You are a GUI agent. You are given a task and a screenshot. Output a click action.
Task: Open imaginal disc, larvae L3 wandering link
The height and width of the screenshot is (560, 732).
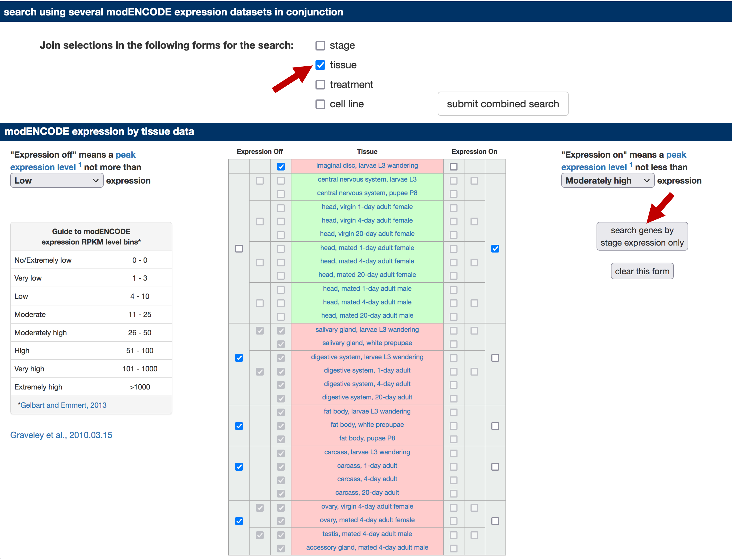click(x=367, y=166)
